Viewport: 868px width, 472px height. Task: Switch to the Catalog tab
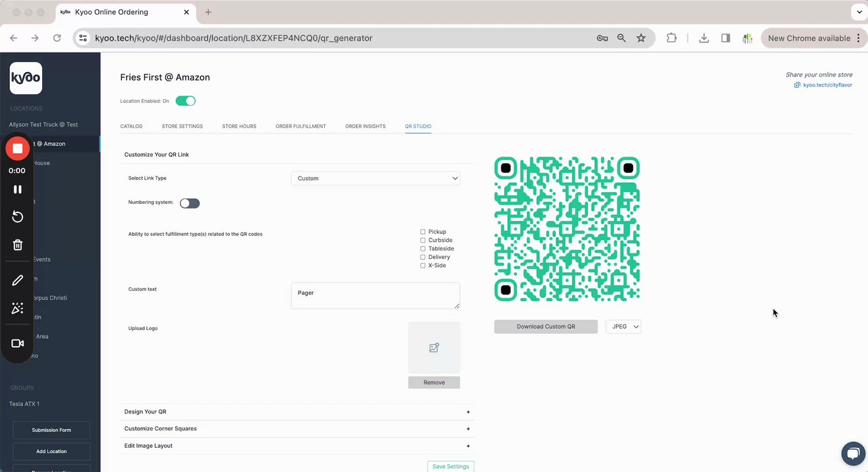coord(131,126)
